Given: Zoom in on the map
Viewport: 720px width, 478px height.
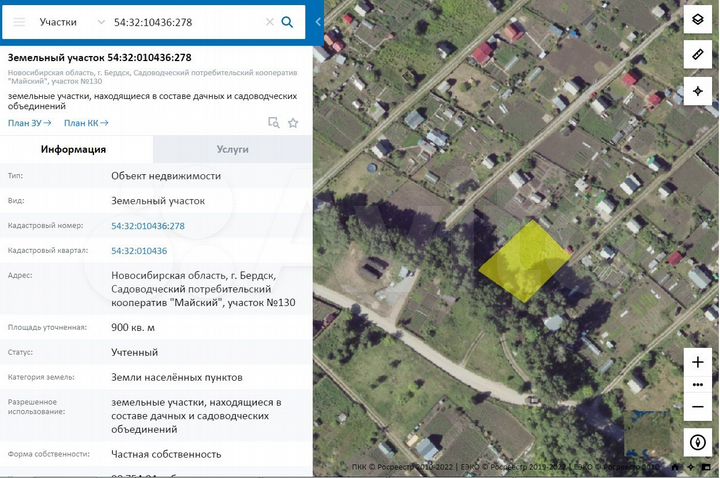Looking at the screenshot, I should [697, 362].
